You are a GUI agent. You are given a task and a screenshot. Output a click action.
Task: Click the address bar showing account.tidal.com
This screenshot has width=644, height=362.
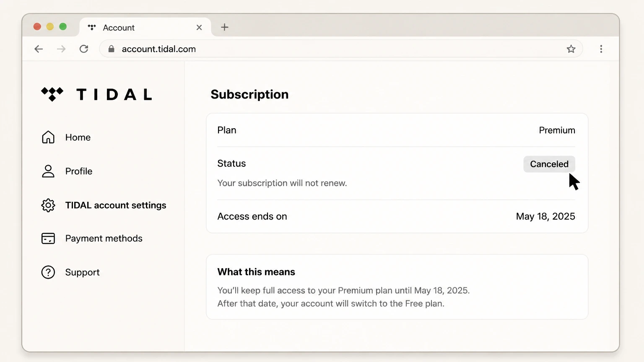point(341,49)
